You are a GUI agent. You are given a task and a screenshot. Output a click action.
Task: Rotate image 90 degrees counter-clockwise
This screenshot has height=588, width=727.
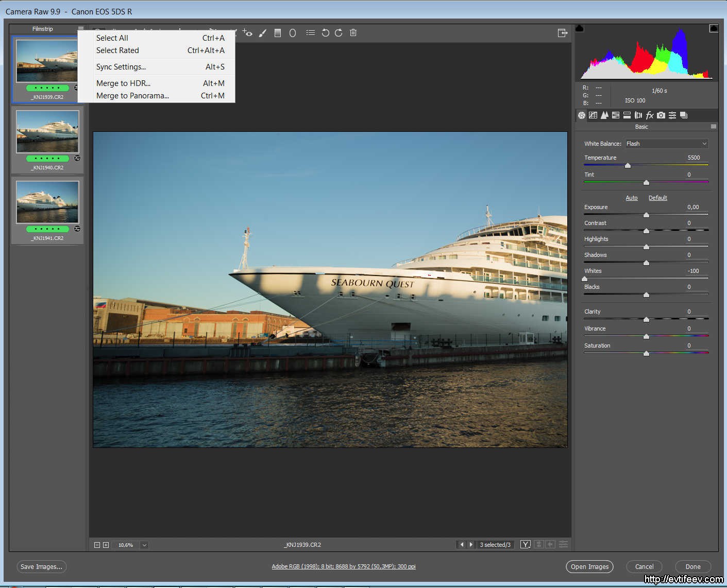[325, 33]
